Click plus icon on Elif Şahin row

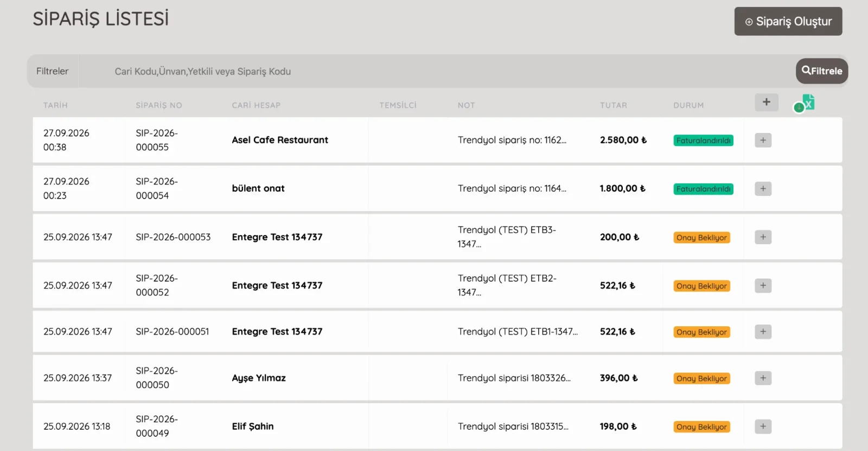763,427
